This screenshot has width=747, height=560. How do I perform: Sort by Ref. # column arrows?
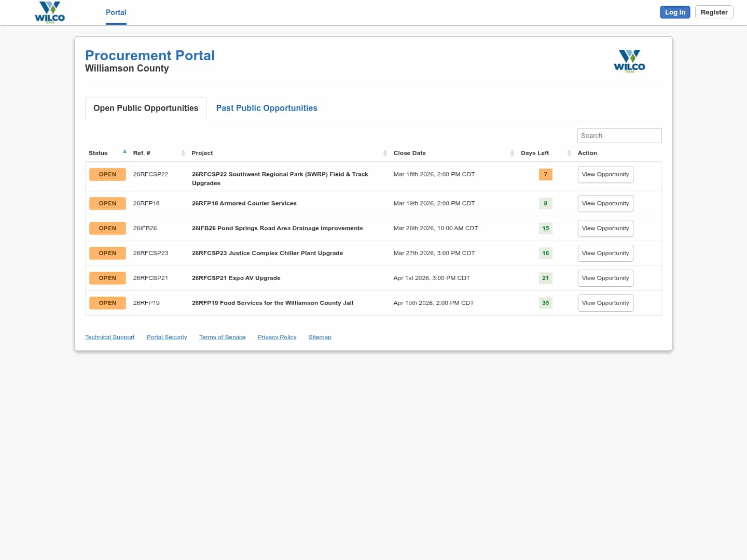point(183,153)
